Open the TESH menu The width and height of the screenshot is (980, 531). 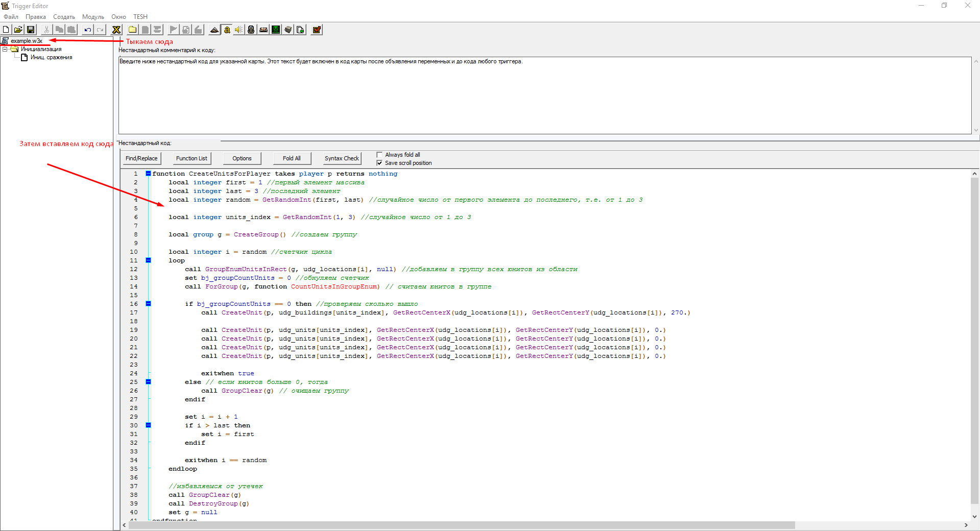click(140, 17)
